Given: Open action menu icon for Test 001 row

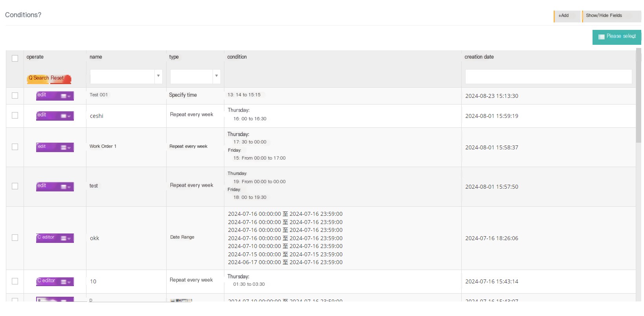Looking at the screenshot, I should pos(65,96).
